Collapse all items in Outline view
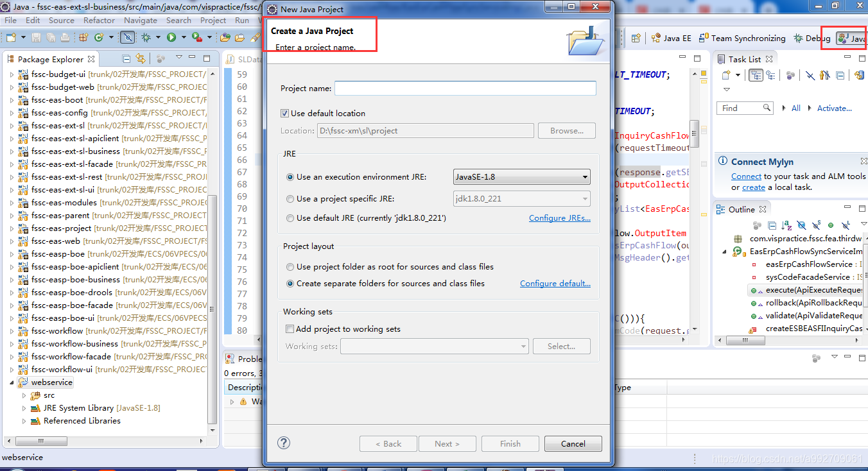Screen dimensions: 868x471 point(772,225)
